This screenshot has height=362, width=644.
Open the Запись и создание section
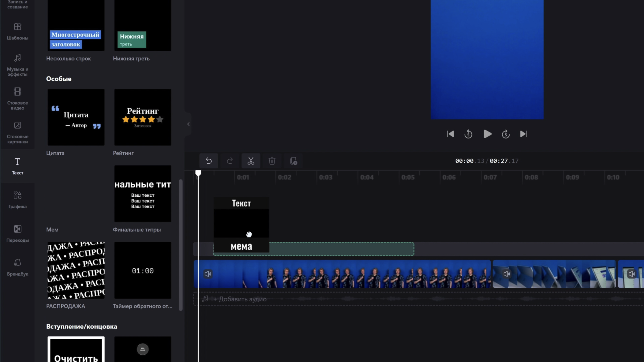pyautogui.click(x=17, y=5)
